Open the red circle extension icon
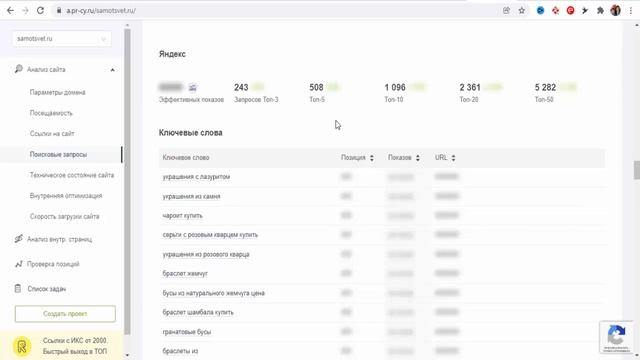 (571, 11)
